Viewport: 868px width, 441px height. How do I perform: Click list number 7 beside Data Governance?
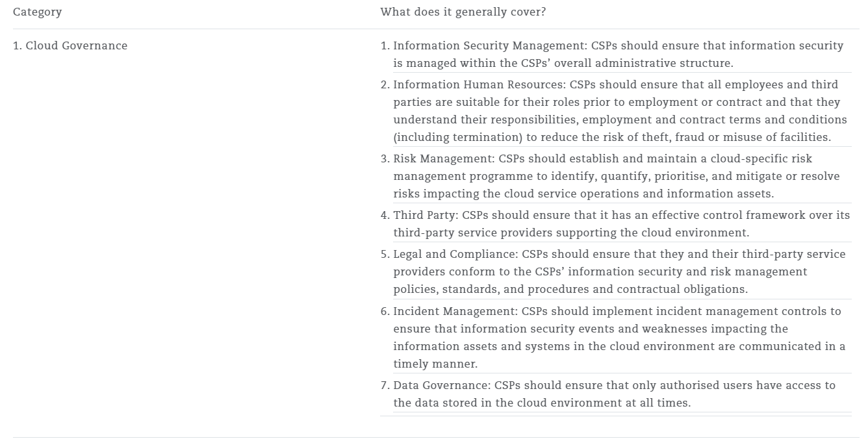click(x=385, y=385)
